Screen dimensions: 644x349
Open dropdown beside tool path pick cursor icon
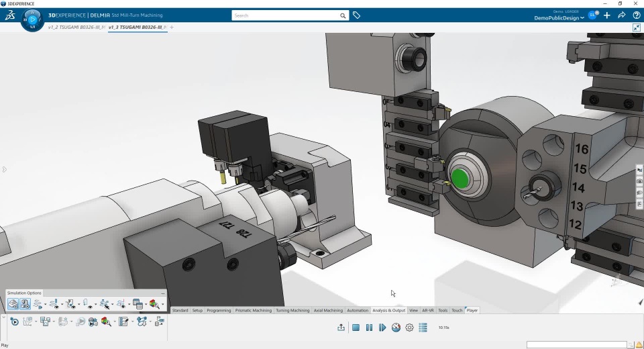click(x=113, y=304)
